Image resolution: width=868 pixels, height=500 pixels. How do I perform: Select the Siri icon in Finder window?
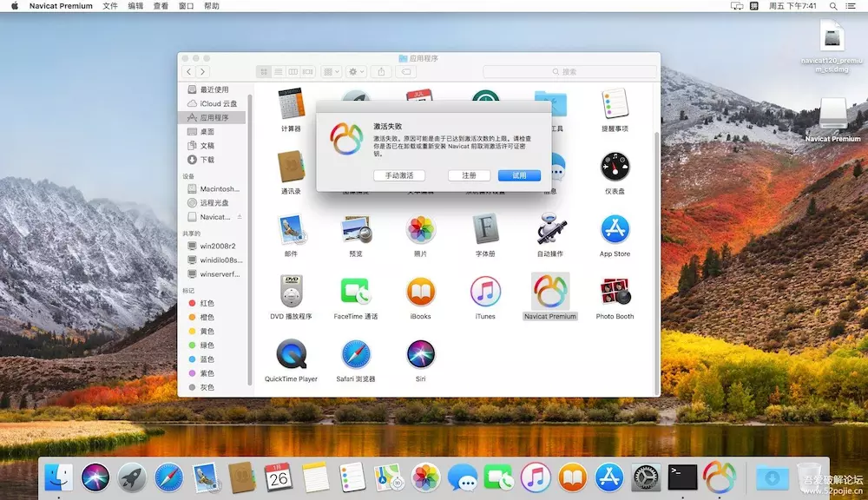pyautogui.click(x=421, y=354)
